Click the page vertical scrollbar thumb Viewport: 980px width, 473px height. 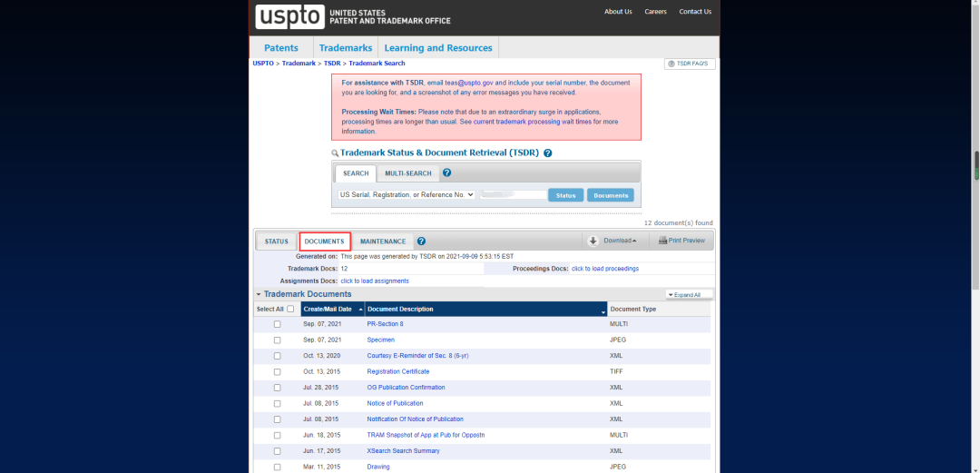pos(977,166)
